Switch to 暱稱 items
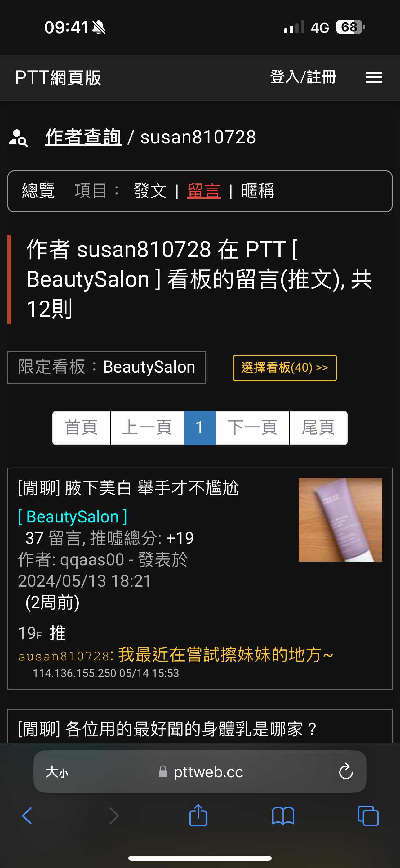 pos(258,191)
